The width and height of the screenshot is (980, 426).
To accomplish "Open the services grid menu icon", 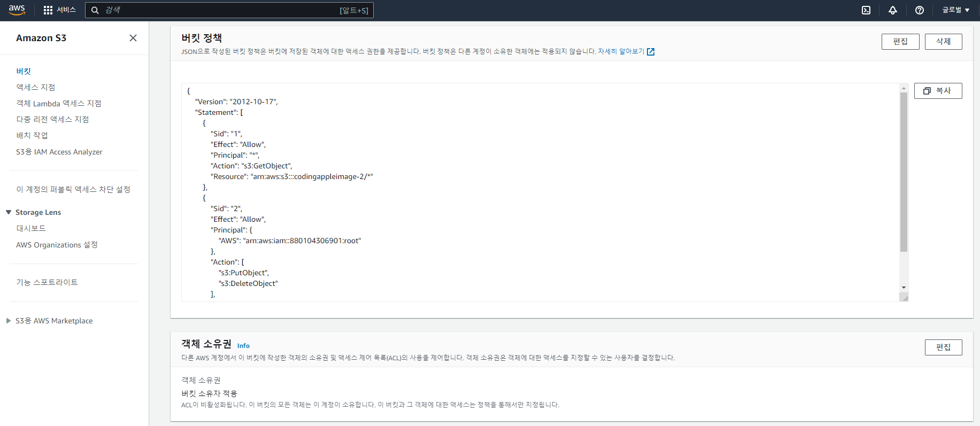I will [48, 10].
